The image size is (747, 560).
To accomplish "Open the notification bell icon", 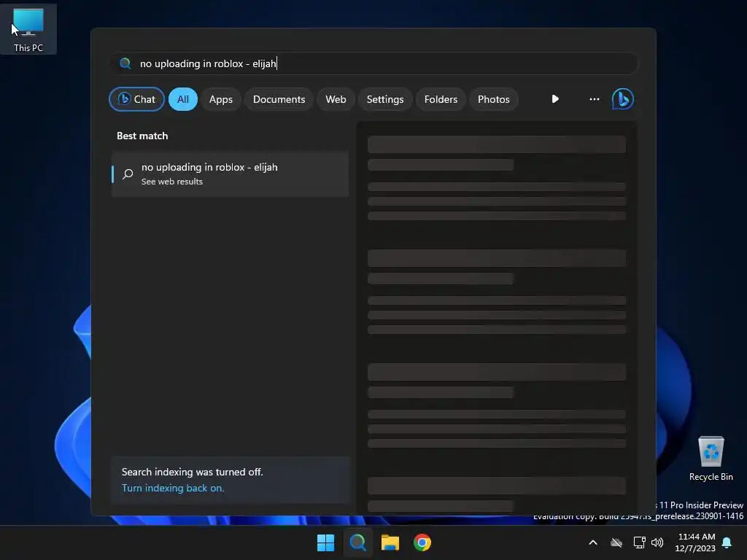I will click(x=727, y=542).
